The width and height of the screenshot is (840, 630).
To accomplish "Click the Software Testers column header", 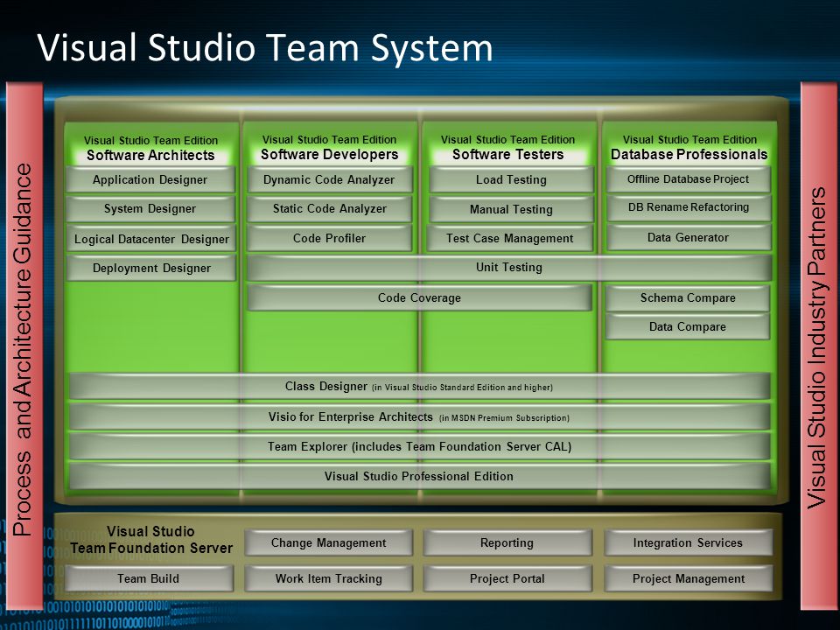I will coord(507,147).
